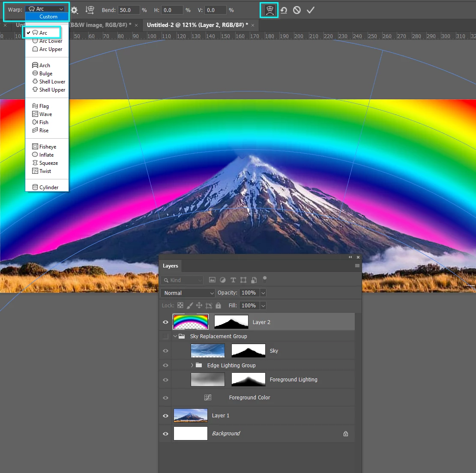This screenshot has height=473, width=476.
Task: Hide Layer 1 with the eye icon
Action: [x=165, y=416]
